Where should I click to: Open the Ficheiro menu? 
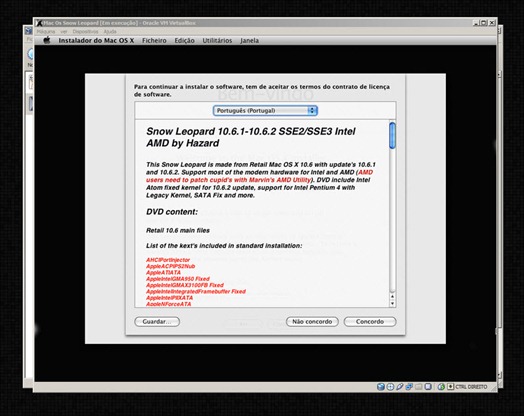click(x=154, y=40)
